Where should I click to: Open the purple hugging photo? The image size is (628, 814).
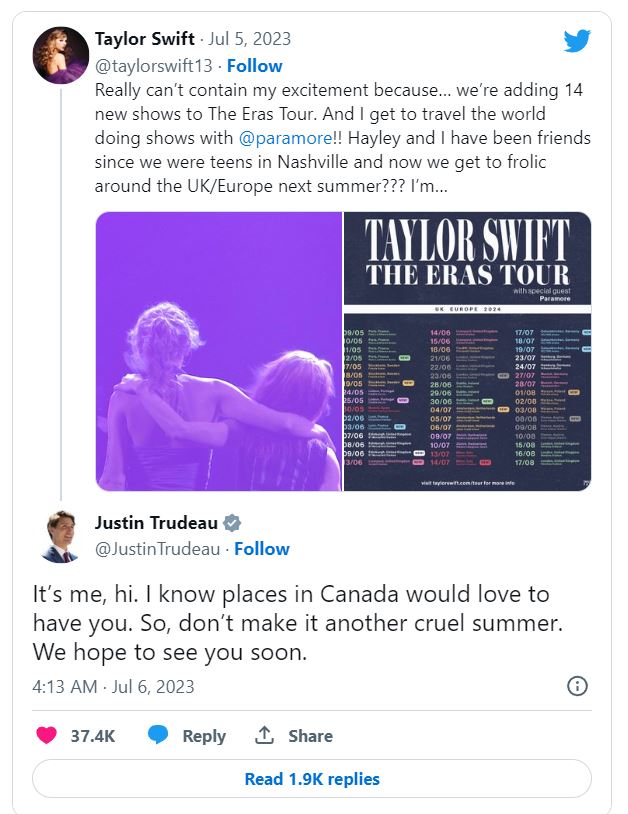219,351
